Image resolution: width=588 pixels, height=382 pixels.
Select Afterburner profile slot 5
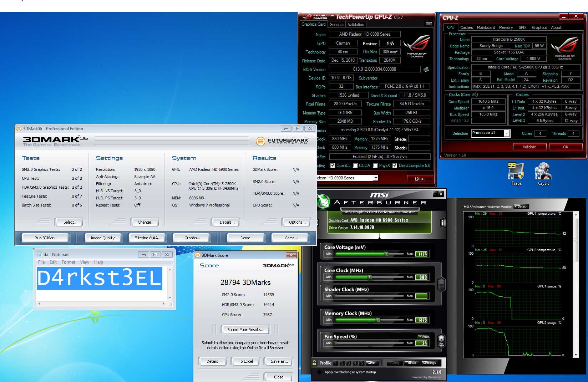pyautogui.click(x=361, y=363)
